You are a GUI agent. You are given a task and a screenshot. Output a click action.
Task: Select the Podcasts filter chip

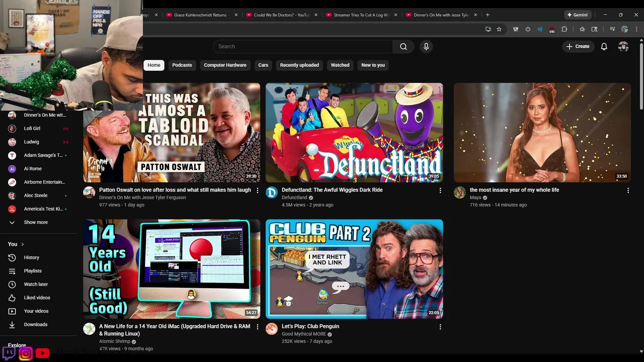(x=182, y=65)
